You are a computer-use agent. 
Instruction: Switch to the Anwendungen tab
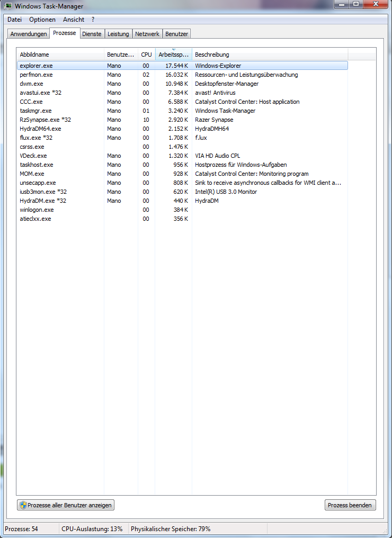click(29, 34)
